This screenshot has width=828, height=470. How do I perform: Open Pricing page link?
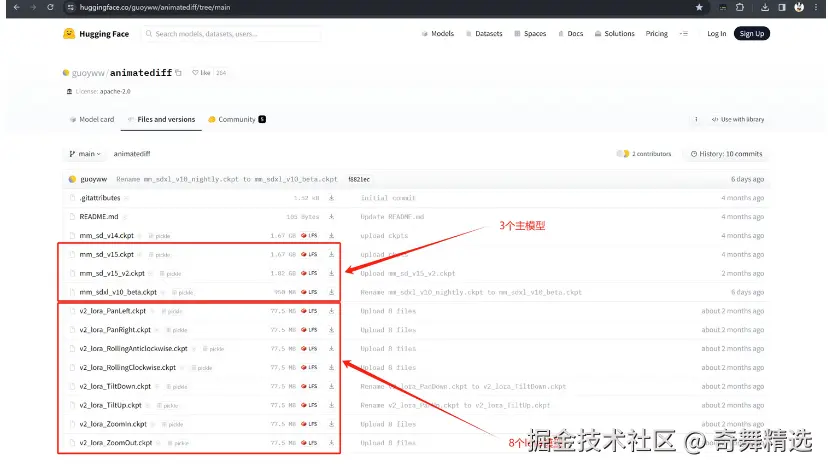(656, 34)
